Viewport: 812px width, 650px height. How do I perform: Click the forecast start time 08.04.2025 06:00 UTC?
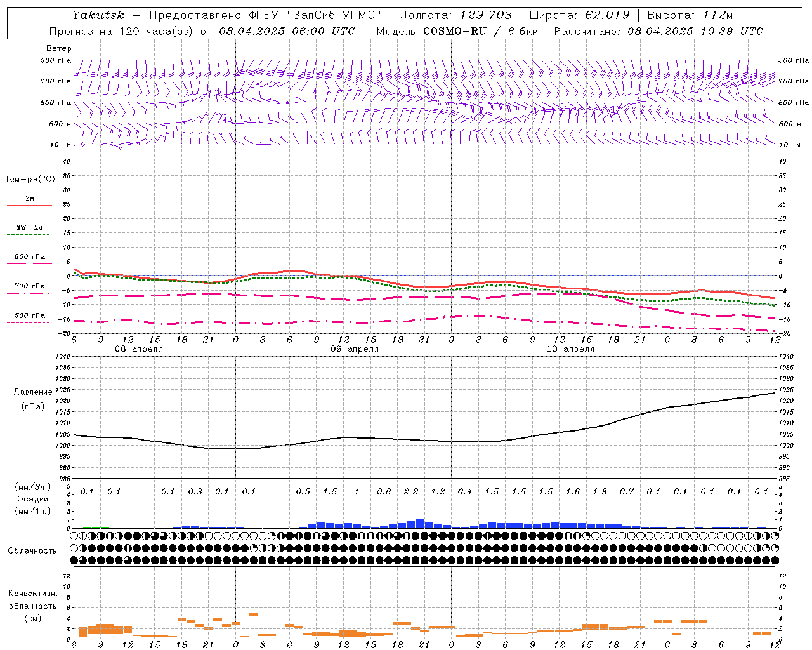[x=287, y=31]
